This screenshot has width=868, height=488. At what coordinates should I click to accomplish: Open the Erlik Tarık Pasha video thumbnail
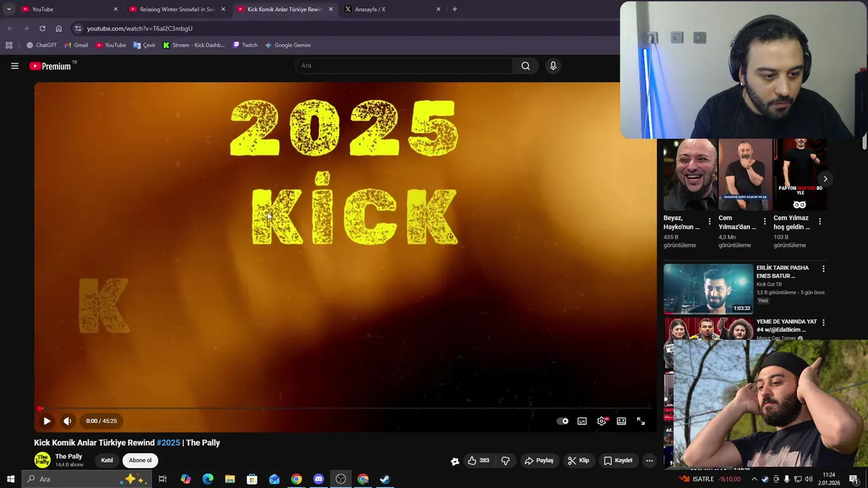(x=708, y=289)
